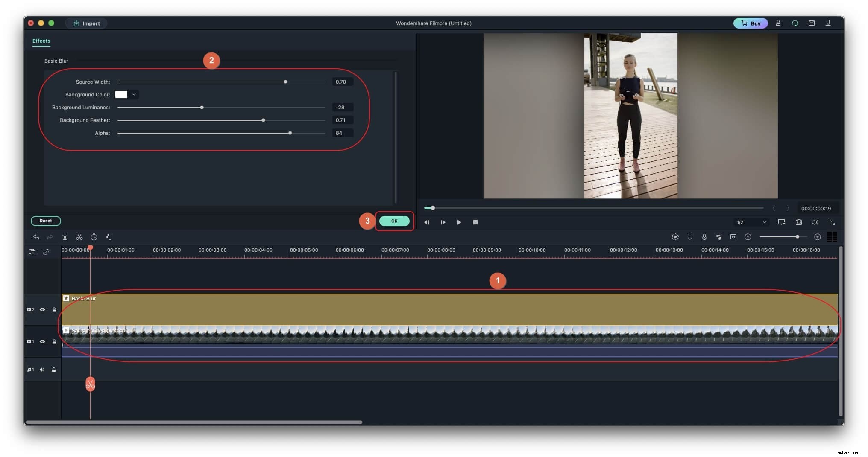Mute the audio track
Viewport: 868px width, 457px height.
(42, 370)
